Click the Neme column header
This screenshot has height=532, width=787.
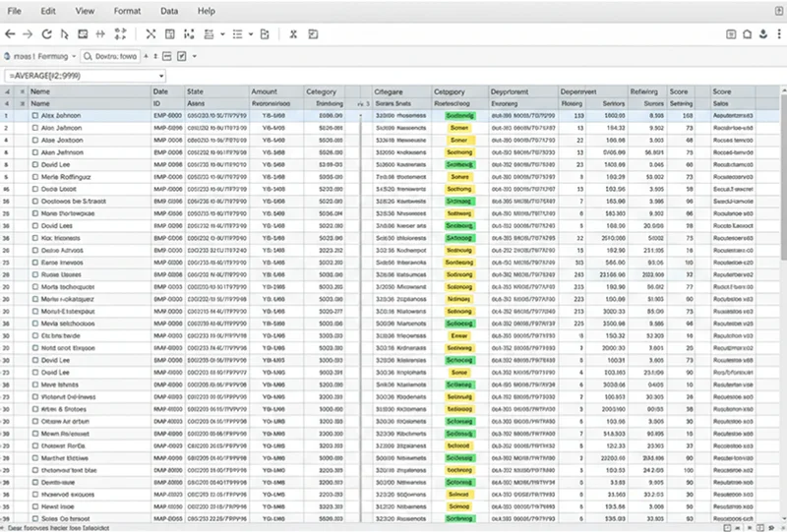pyautogui.click(x=90, y=91)
